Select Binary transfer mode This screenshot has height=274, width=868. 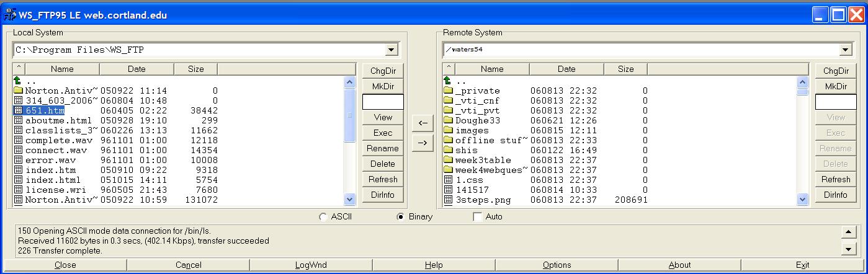[400, 217]
